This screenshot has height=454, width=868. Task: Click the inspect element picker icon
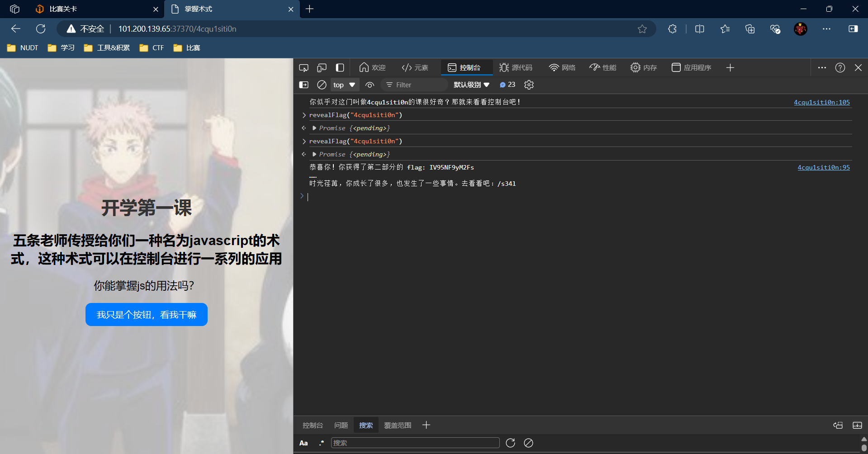point(304,68)
